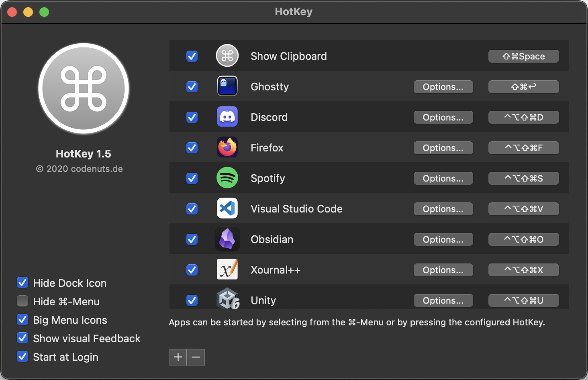Select the Obsidian app icon

click(x=227, y=239)
